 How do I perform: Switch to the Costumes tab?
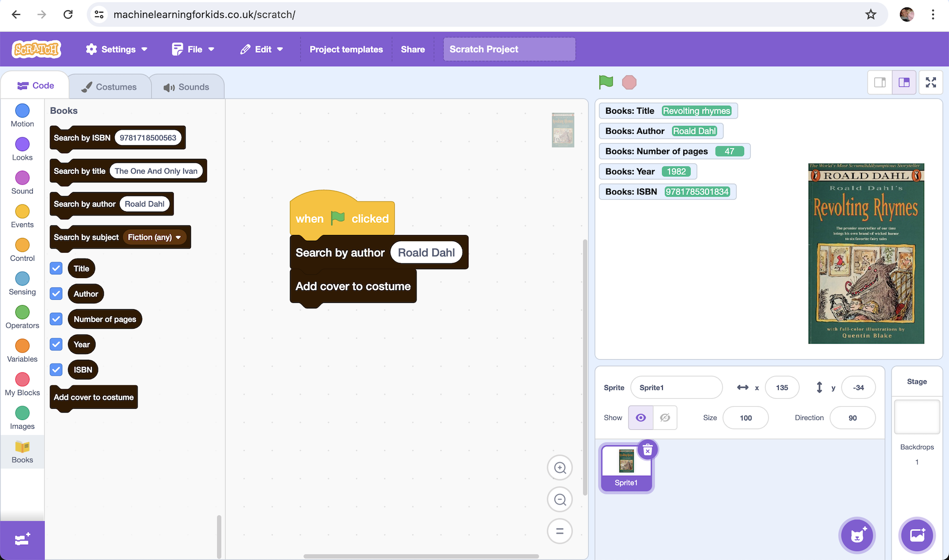(x=109, y=87)
